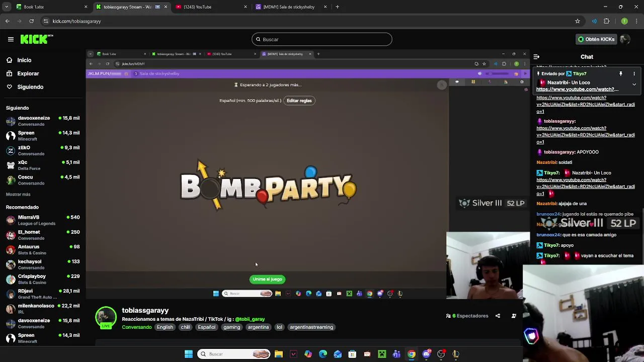Click Windows taskbar Buscar search box
This screenshot has width=644, height=362.
234,354
